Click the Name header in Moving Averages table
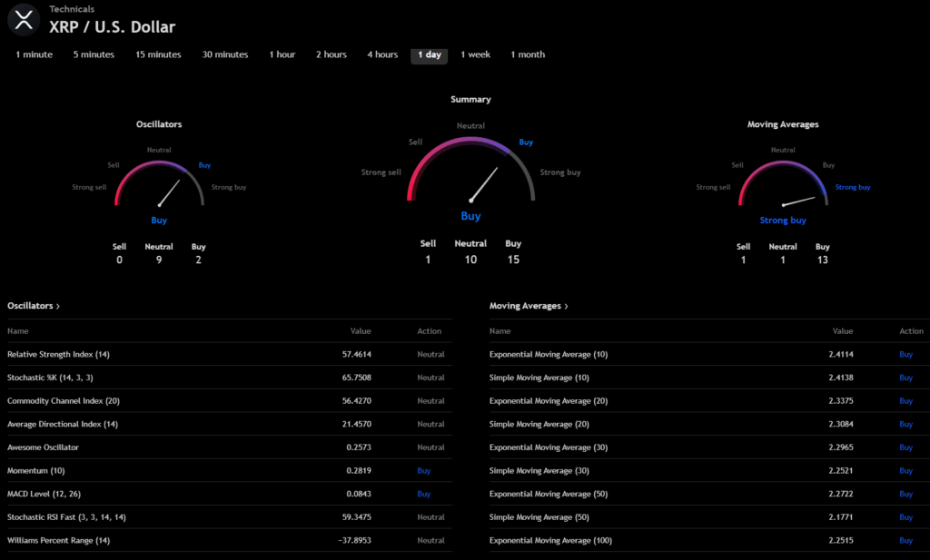 pos(500,331)
